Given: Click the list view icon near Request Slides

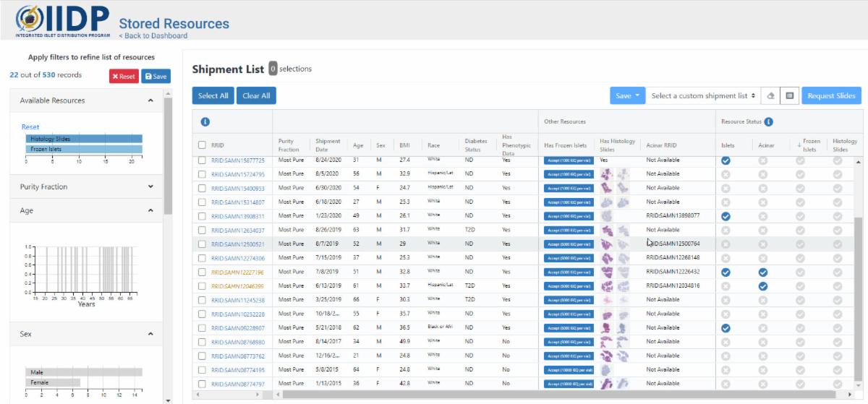Looking at the screenshot, I should coord(790,95).
